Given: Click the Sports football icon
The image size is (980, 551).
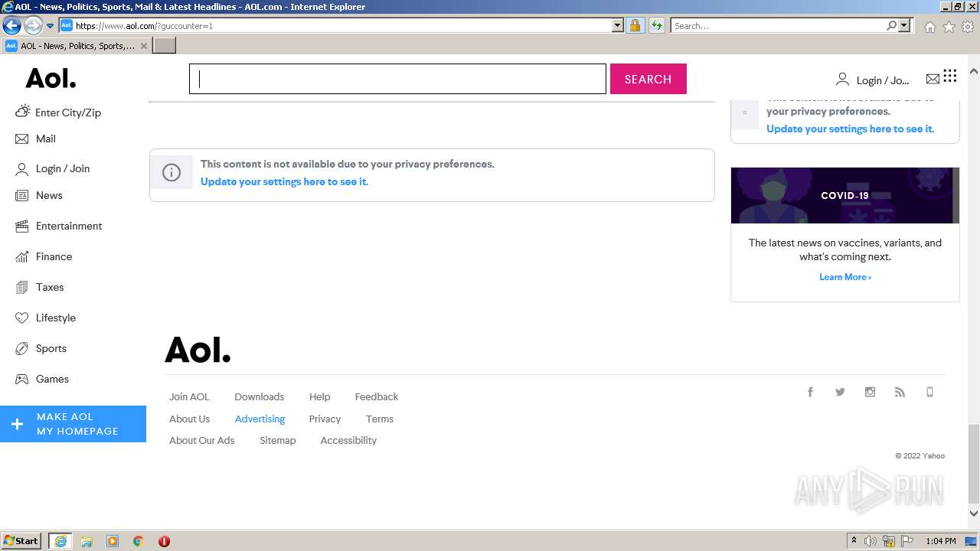Looking at the screenshot, I should (x=21, y=349).
